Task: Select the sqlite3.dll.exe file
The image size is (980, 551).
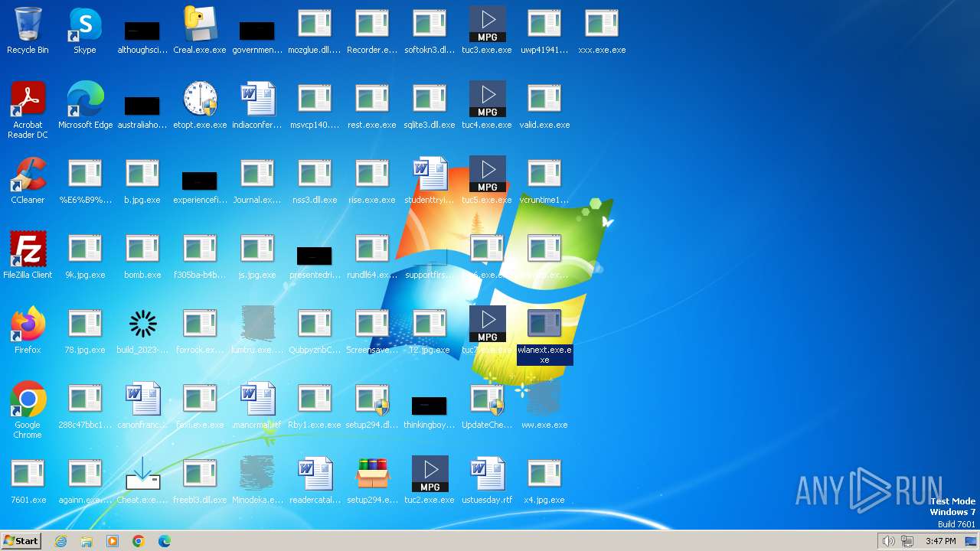Action: [430, 99]
